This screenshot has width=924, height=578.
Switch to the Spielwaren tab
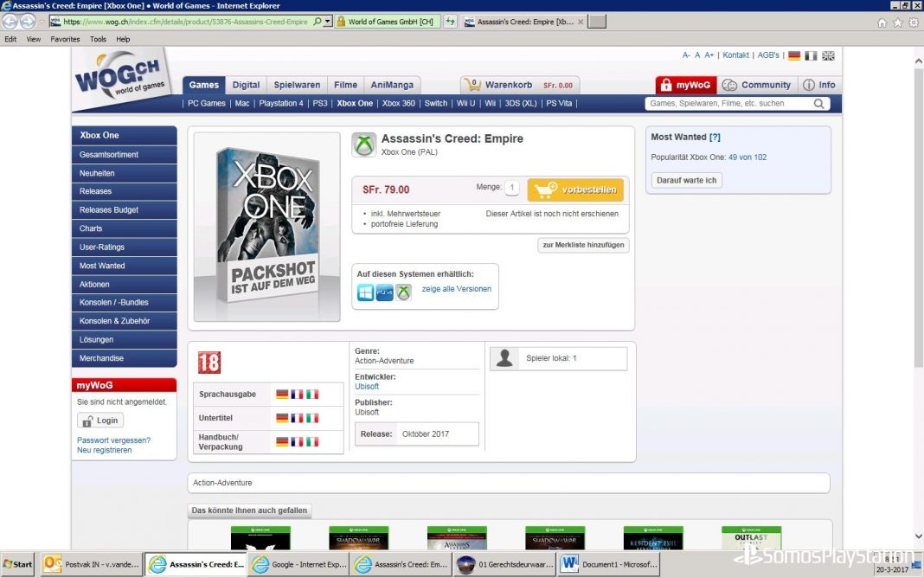tap(297, 85)
